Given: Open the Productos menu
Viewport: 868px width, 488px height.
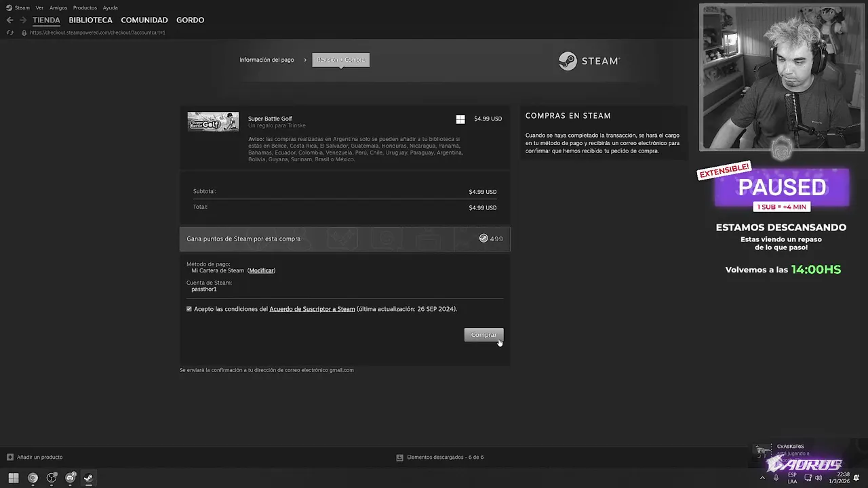Looking at the screenshot, I should point(85,7).
